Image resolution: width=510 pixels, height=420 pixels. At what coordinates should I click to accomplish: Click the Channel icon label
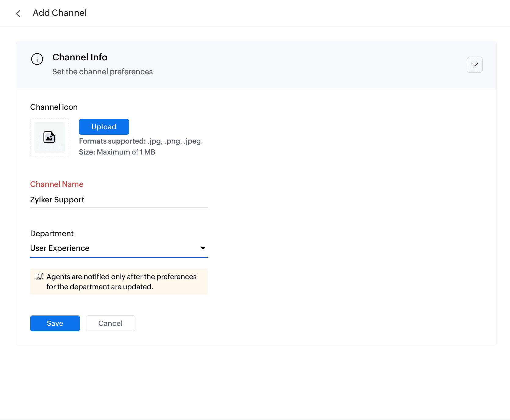point(54,107)
